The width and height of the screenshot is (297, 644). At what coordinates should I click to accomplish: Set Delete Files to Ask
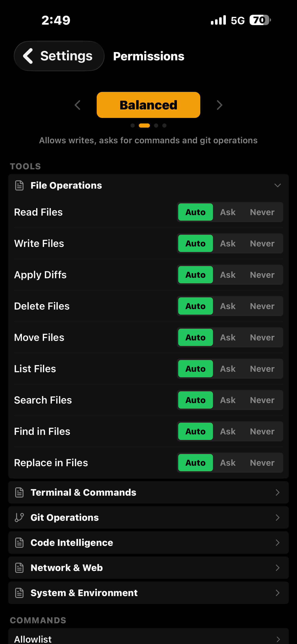click(x=228, y=306)
